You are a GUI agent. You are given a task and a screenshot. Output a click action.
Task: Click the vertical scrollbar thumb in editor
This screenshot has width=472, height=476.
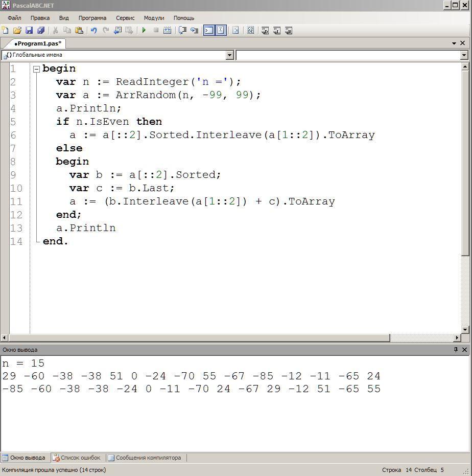[x=465, y=163]
